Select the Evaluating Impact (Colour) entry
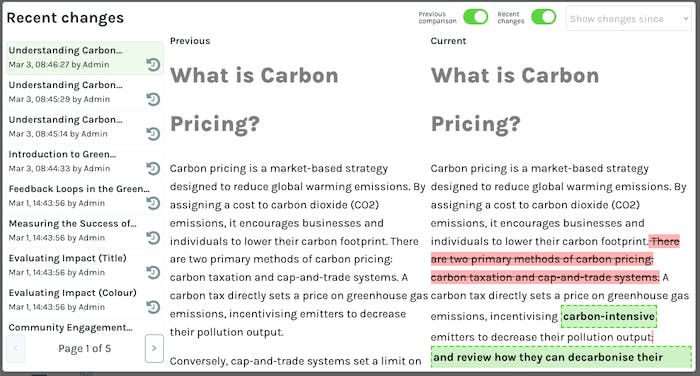This screenshot has width=700, height=376. (85, 300)
